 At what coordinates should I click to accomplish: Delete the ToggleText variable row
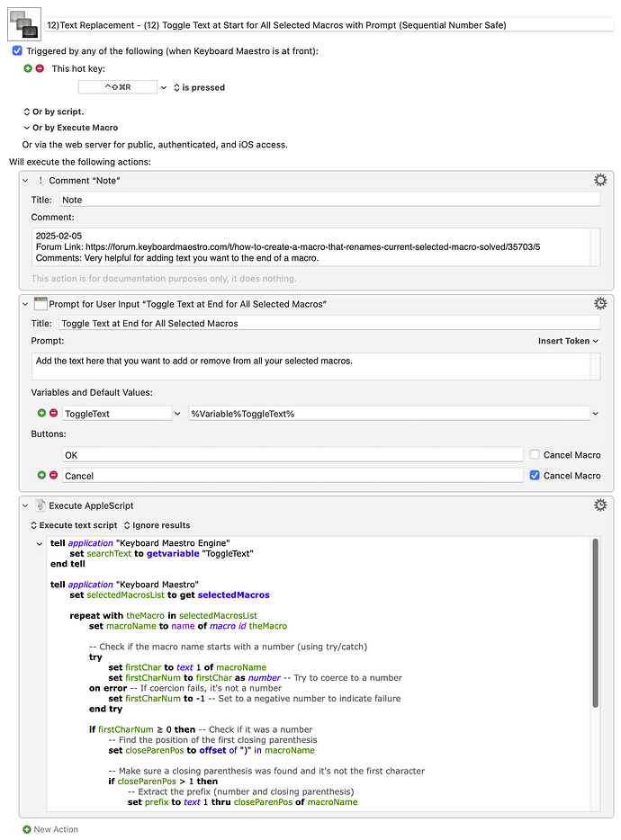54,413
